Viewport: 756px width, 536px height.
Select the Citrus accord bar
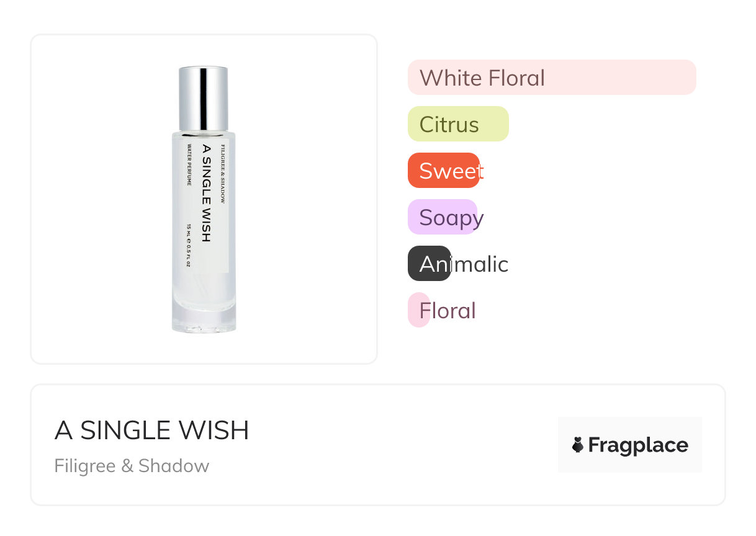click(x=458, y=124)
